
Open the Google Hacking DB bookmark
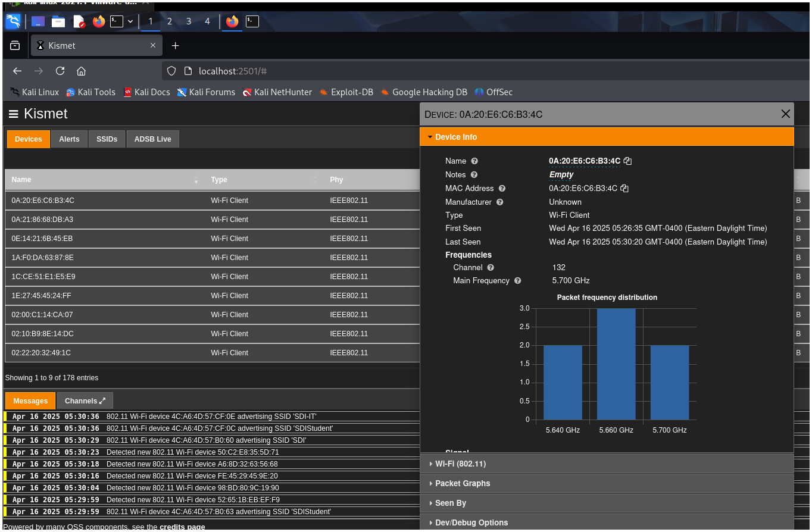pos(424,92)
